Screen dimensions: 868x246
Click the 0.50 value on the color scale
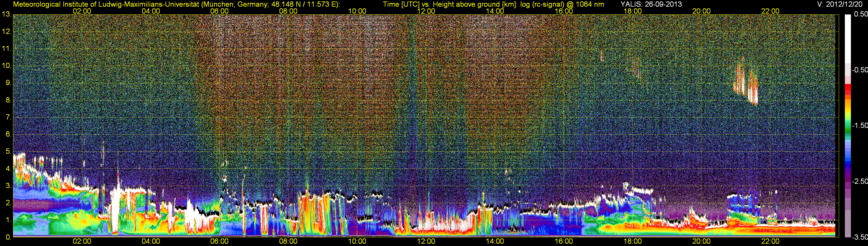[x=860, y=14]
